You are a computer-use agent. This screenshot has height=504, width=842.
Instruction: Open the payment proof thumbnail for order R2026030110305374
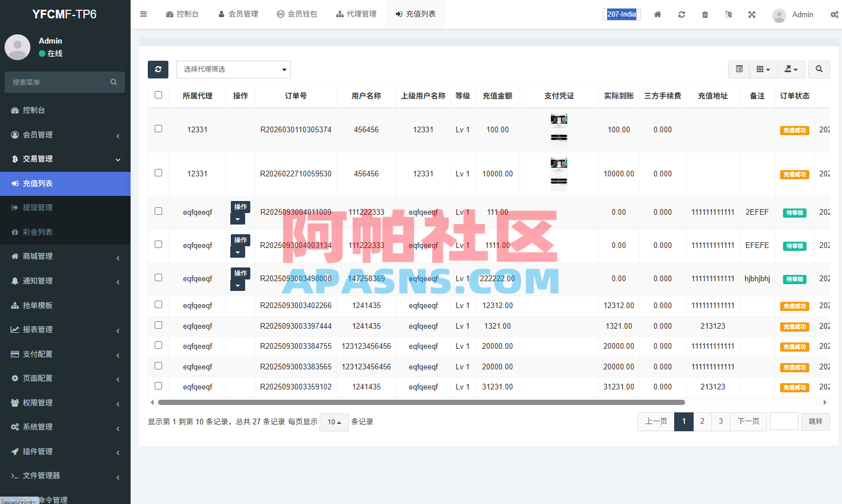(559, 129)
